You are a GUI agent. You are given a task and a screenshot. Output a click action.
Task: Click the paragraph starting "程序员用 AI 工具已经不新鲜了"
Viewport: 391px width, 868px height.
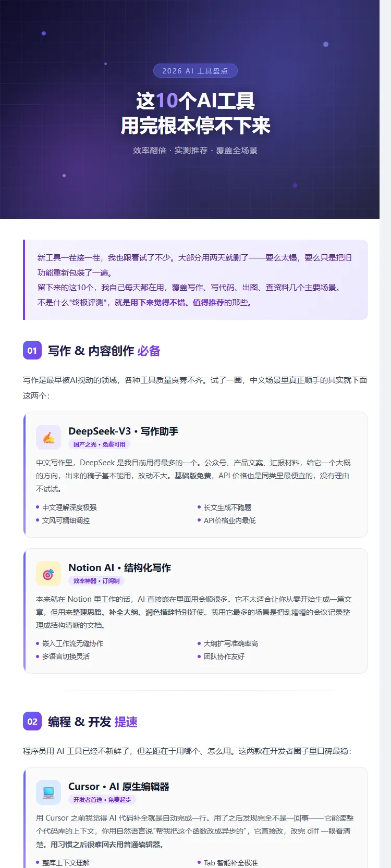[188, 751]
